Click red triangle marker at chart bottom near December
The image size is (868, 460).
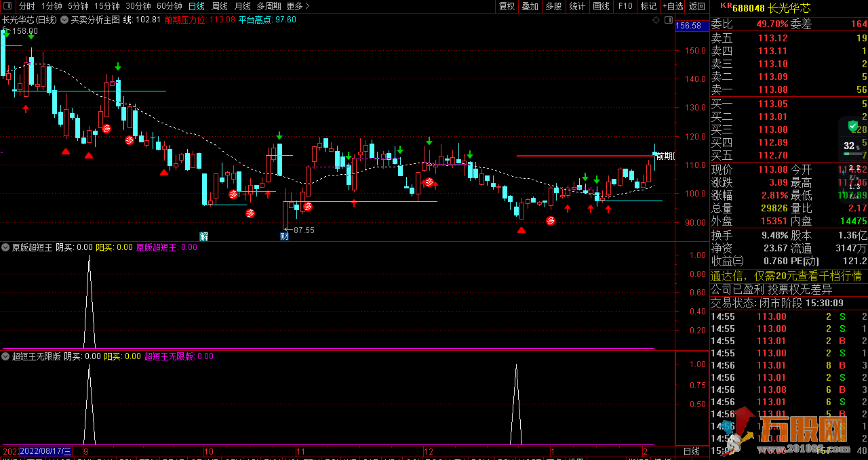[521, 230]
